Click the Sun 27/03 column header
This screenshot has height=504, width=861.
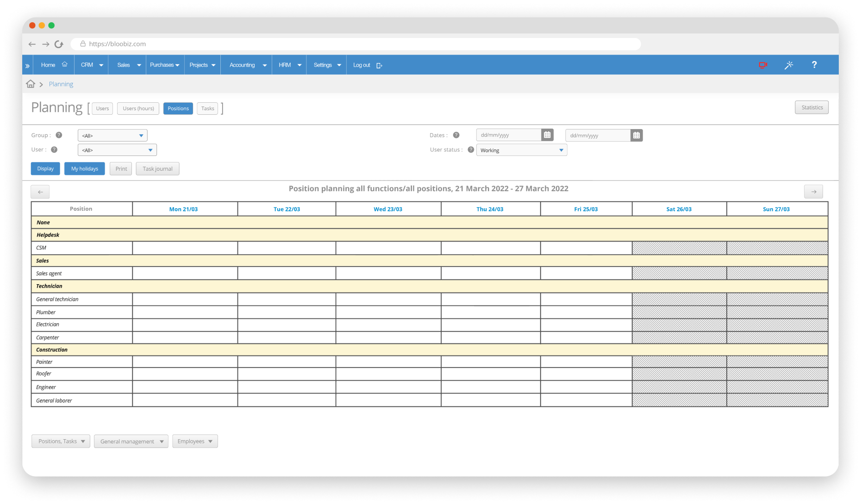(x=776, y=209)
